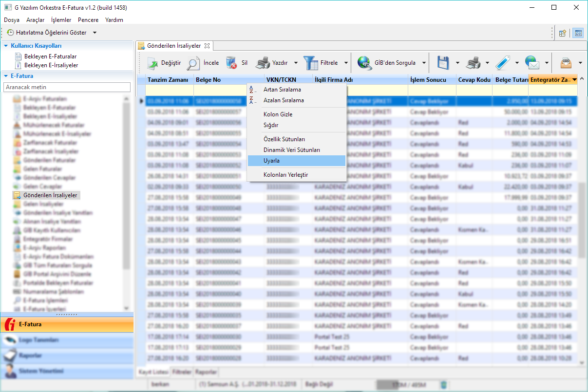The height and width of the screenshot is (392, 588).
Task: Click the Değiştir toolbar icon
Action: [x=153, y=63]
